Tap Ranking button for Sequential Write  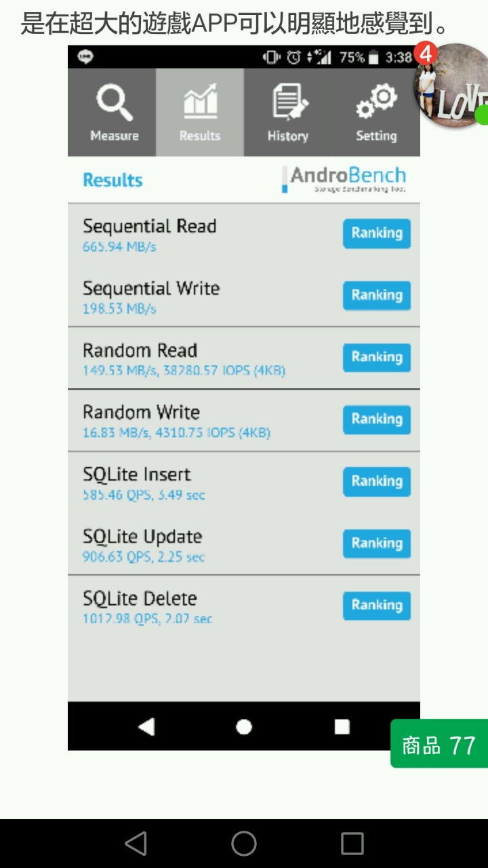[377, 296]
